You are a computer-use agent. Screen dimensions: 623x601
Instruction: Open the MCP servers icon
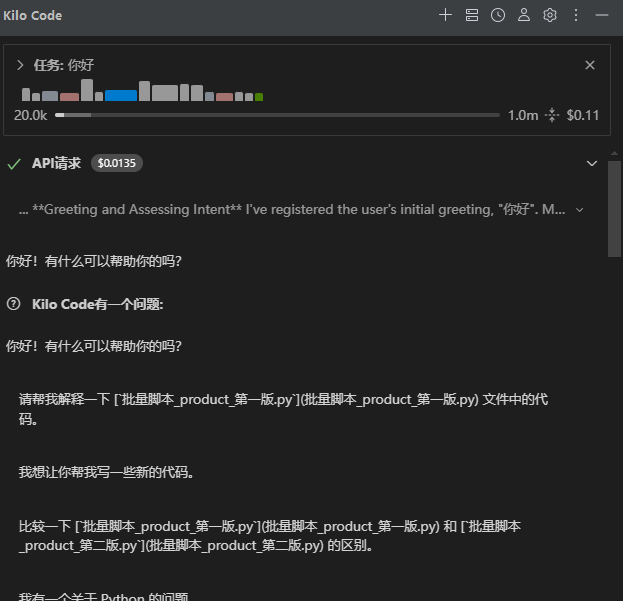472,15
